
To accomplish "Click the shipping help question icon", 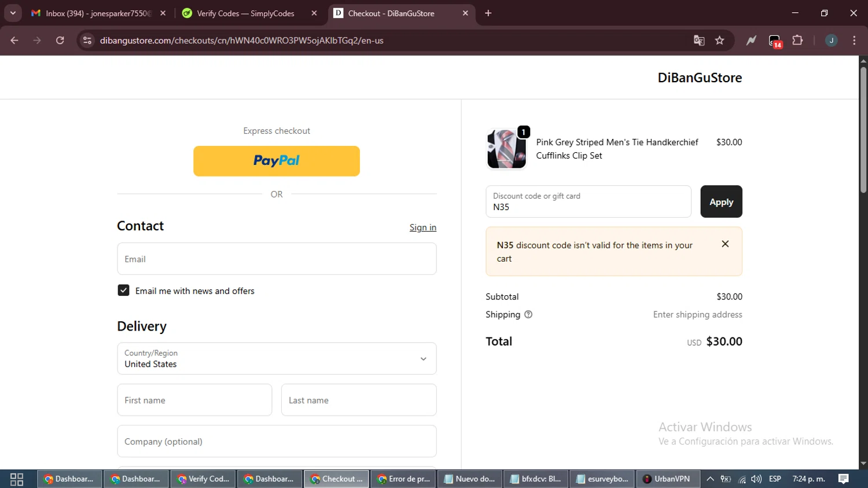I will (528, 314).
